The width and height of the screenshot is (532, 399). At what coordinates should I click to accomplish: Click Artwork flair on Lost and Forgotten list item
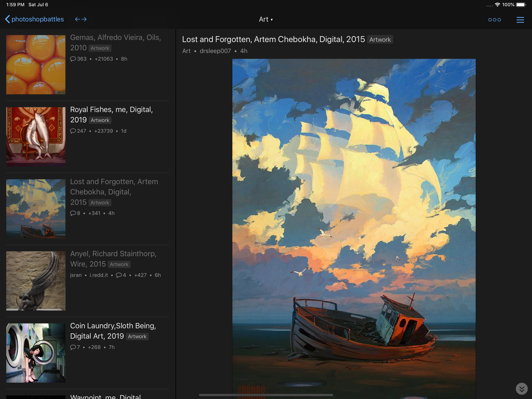pos(100,203)
